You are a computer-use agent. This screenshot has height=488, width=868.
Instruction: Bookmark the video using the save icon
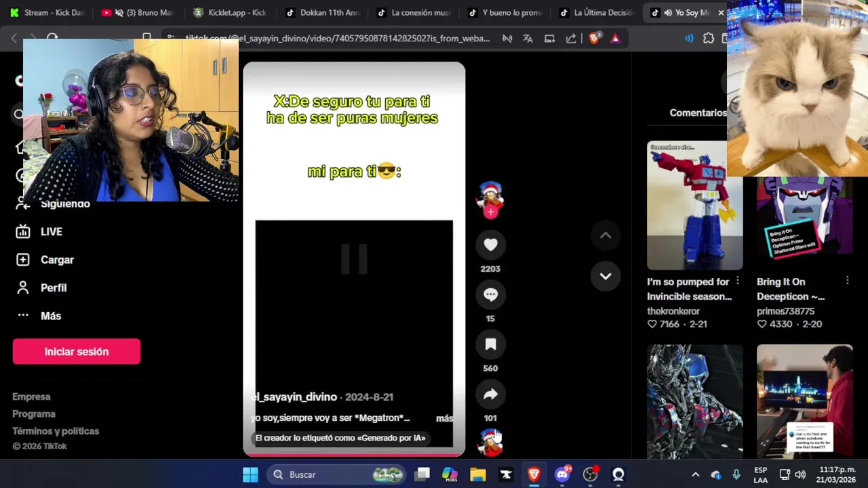coord(490,344)
